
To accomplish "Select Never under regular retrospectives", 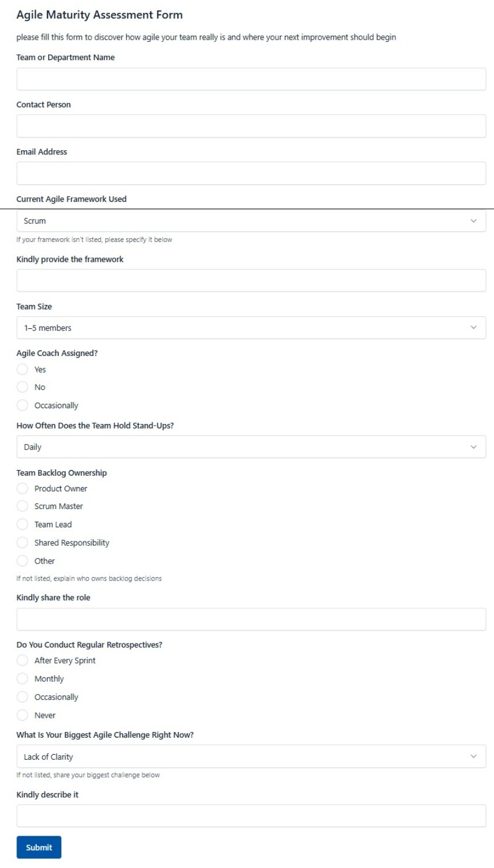I will 23,715.
